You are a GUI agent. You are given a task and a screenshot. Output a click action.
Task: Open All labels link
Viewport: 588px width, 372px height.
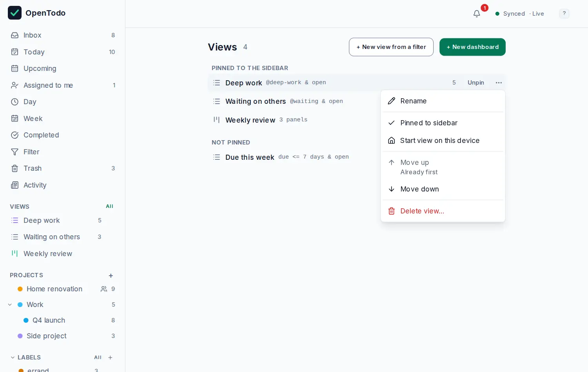[98, 358]
